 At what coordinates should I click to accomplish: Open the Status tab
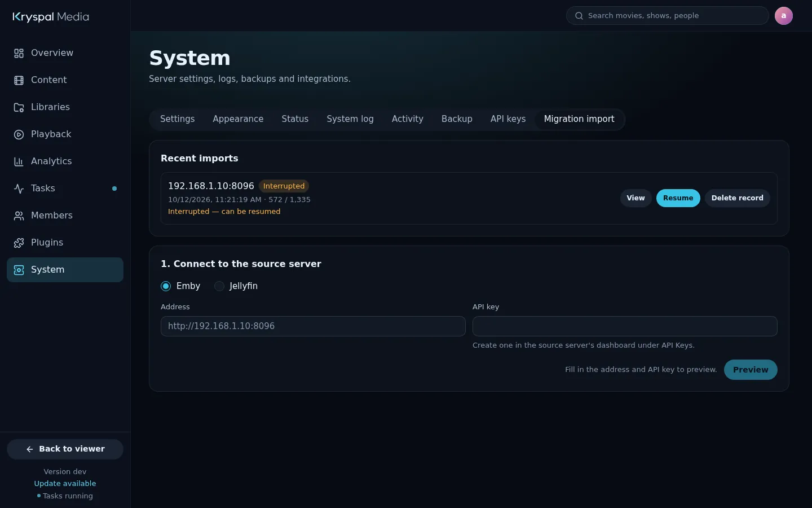pos(295,119)
